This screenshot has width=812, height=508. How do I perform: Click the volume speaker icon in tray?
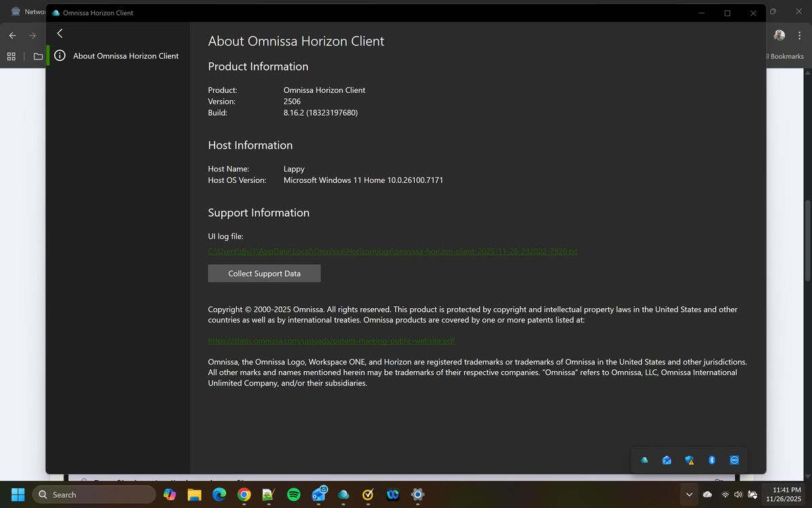[x=738, y=494]
